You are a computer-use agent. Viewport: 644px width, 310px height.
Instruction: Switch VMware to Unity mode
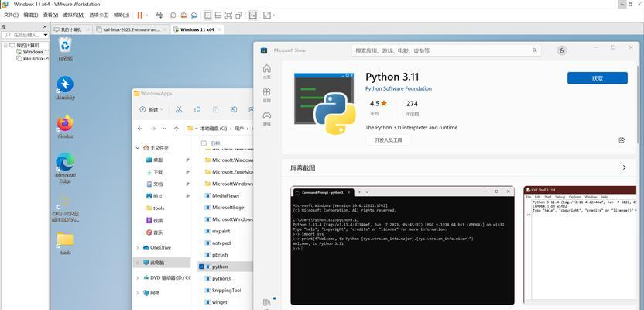coord(238,15)
